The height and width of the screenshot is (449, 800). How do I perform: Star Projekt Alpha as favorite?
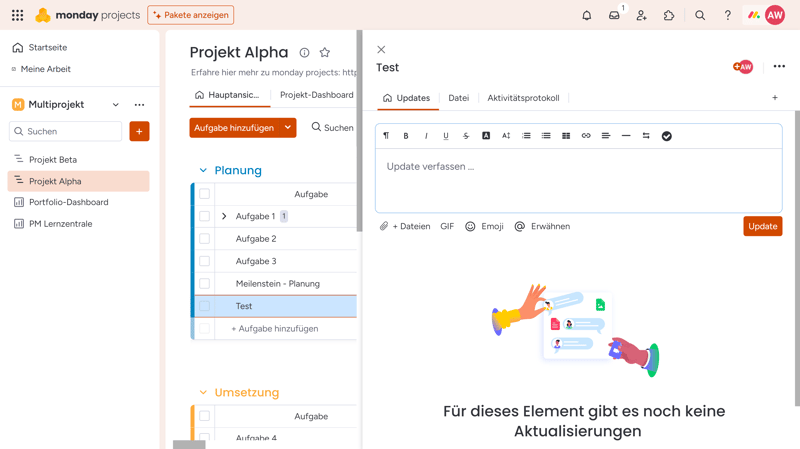(324, 53)
